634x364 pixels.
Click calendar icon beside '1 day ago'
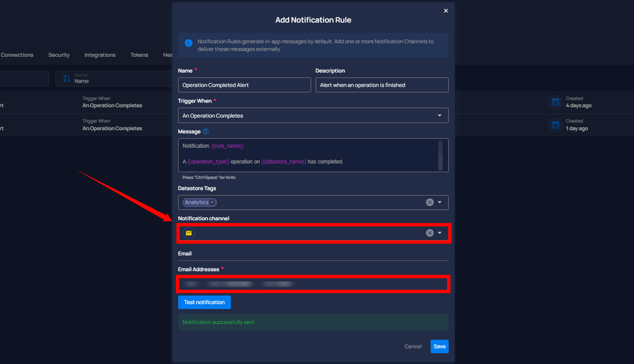tap(556, 125)
